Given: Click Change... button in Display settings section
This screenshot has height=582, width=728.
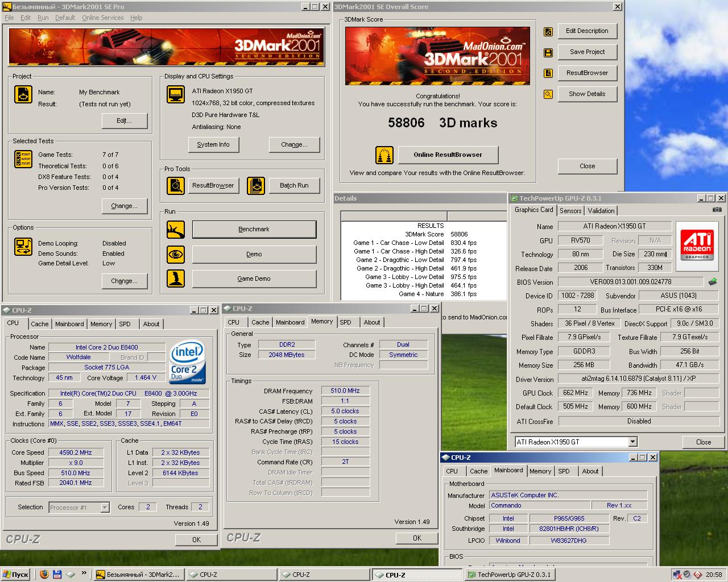Looking at the screenshot, I should (294, 144).
